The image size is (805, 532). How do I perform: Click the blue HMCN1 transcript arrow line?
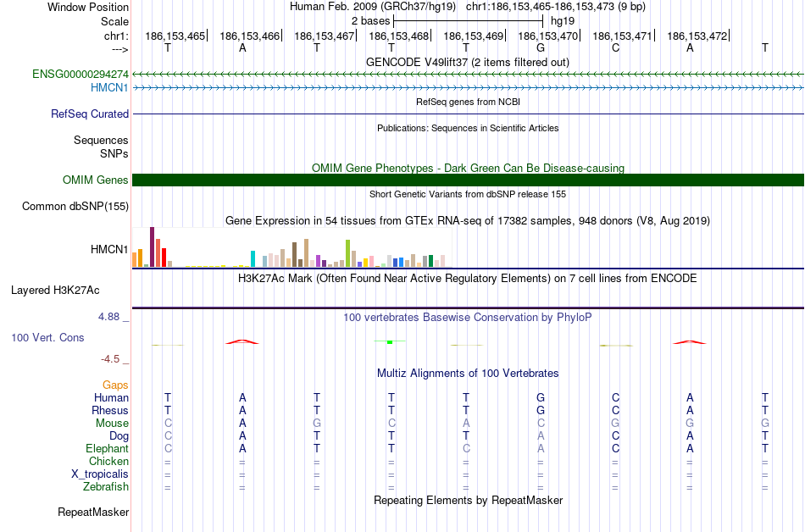pyautogui.click(x=469, y=88)
